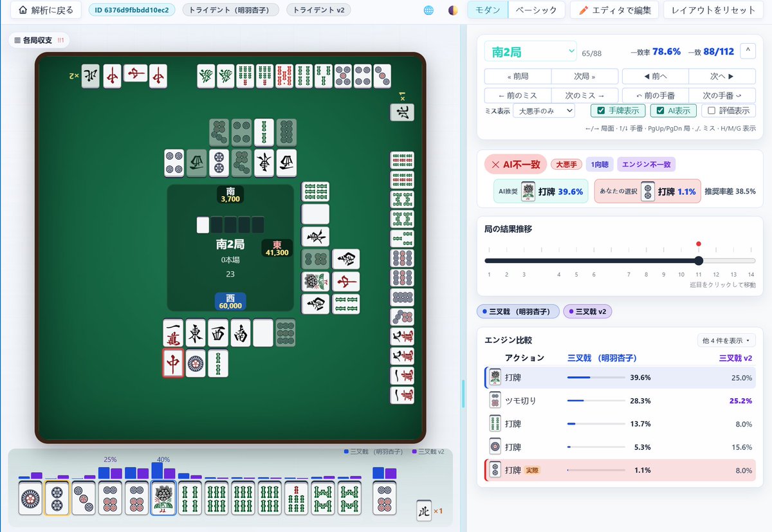Click the 1-pin tile icon in the 5.3% row
Image resolution: width=772 pixels, height=532 pixels.
495,447
